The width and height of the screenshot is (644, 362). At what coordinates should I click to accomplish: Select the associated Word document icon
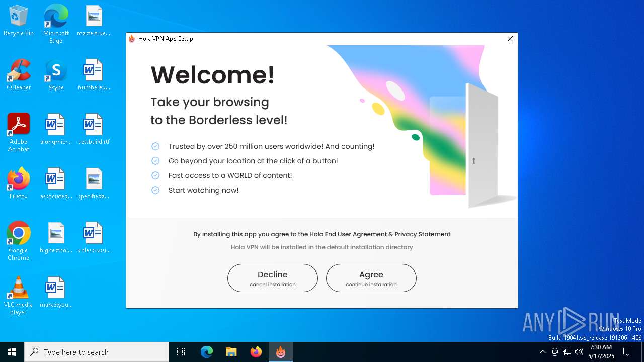click(x=56, y=184)
